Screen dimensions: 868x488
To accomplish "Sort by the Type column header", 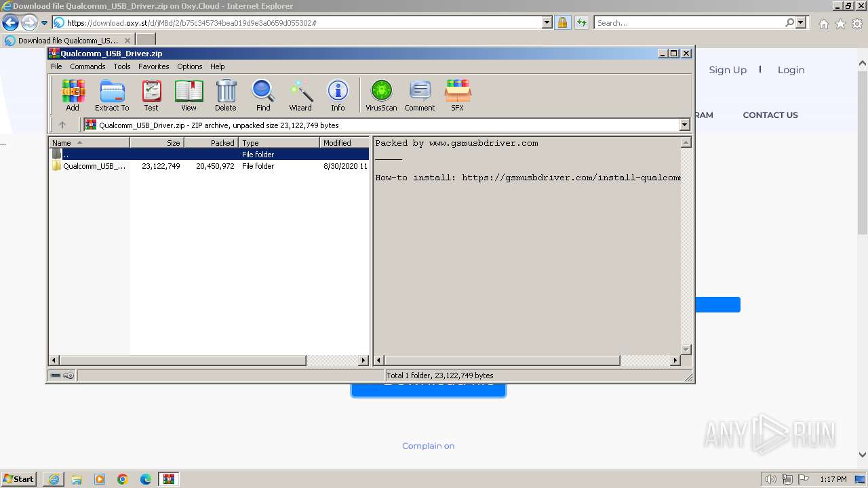I will pyautogui.click(x=279, y=143).
